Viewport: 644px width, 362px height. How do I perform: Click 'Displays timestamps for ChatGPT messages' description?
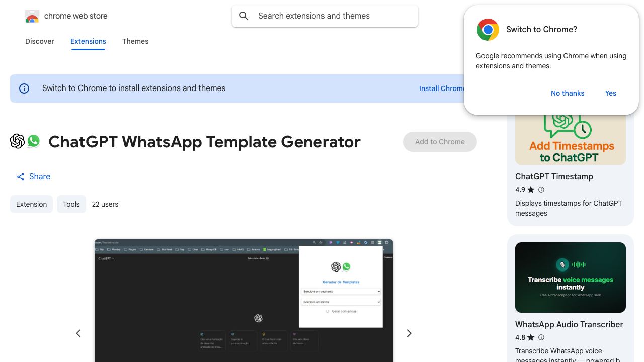(569, 208)
